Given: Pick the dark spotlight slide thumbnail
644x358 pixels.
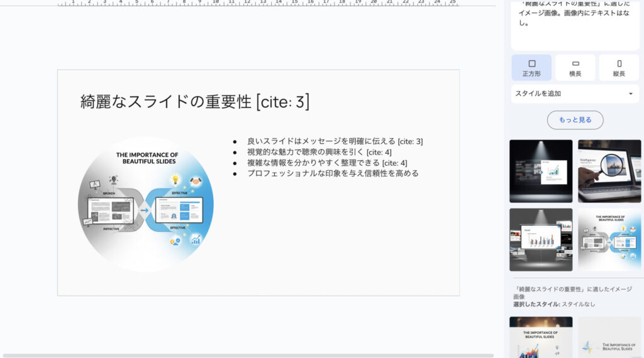Looking at the screenshot, I should click(x=541, y=171).
